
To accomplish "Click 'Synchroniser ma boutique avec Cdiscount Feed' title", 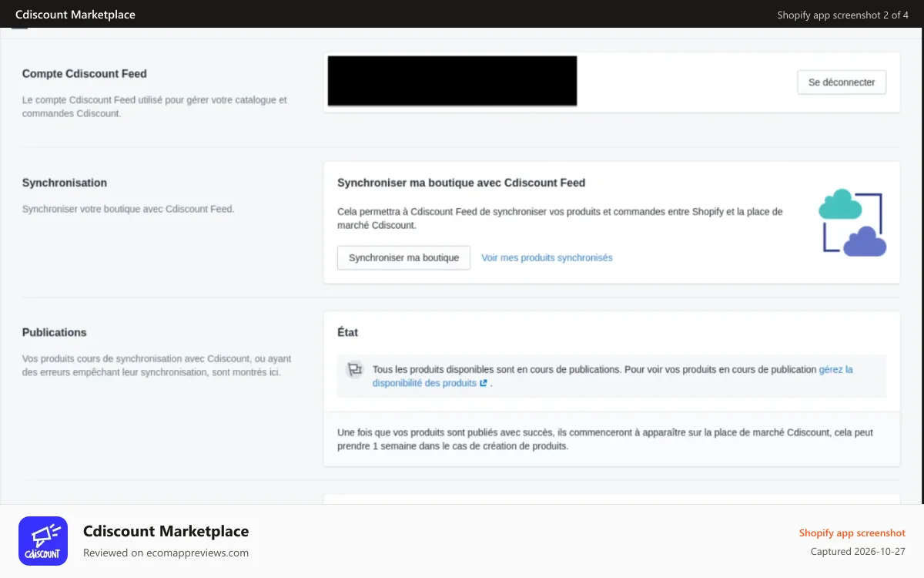I will point(461,183).
